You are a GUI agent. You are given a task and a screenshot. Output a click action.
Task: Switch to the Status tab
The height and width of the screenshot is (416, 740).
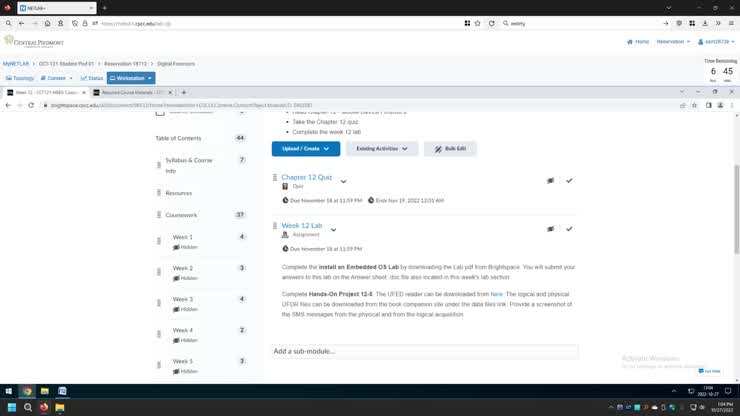pos(91,78)
